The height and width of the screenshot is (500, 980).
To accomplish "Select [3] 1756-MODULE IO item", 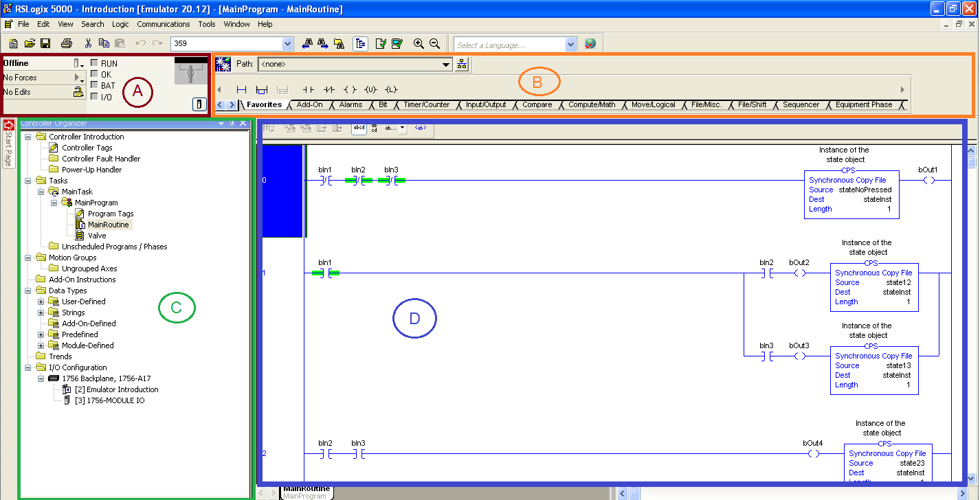I will point(109,400).
